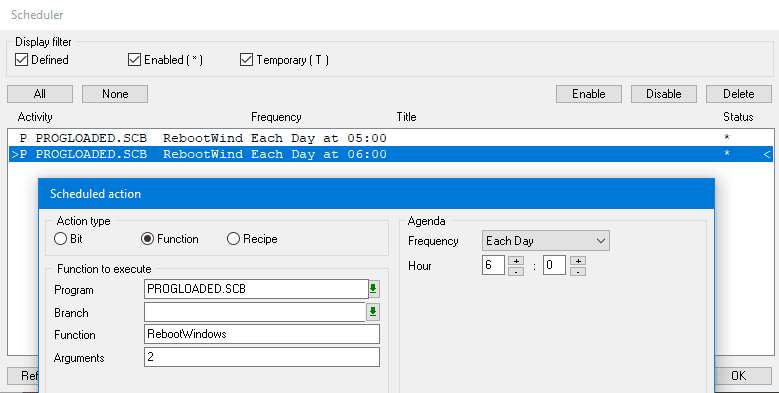Open the Program browse arrow icon

click(374, 289)
